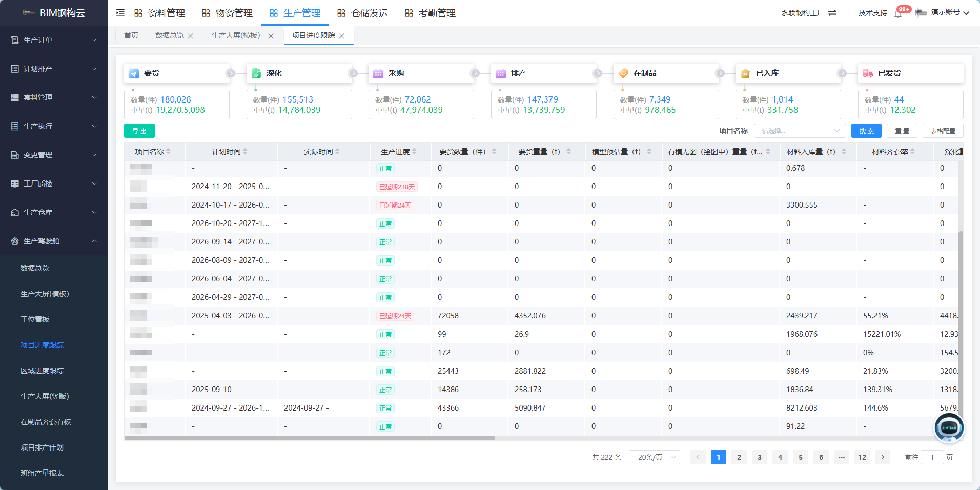Click the factory switch arrows icon
This screenshot has height=490, width=980.
(x=832, y=13)
